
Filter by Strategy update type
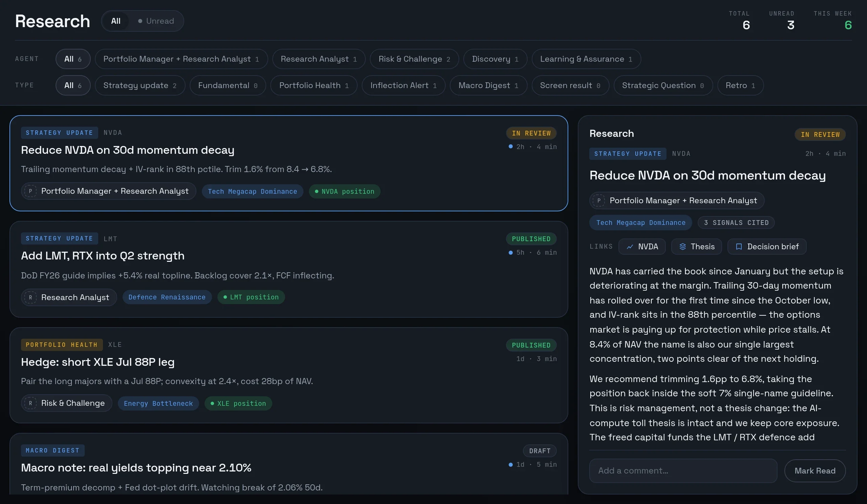pyautogui.click(x=140, y=85)
